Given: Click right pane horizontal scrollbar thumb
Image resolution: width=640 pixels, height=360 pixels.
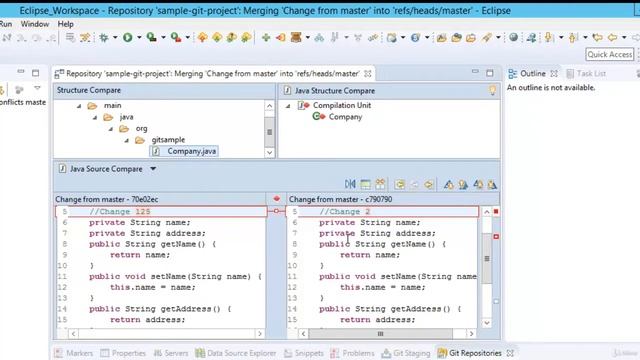Looking at the screenshot, I should coord(380,334).
